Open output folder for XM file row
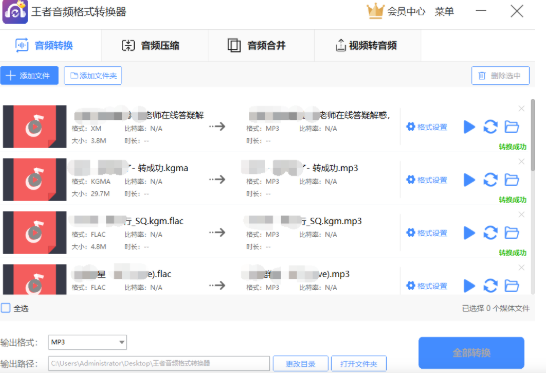This screenshot has width=546, height=373. pyautogui.click(x=512, y=127)
